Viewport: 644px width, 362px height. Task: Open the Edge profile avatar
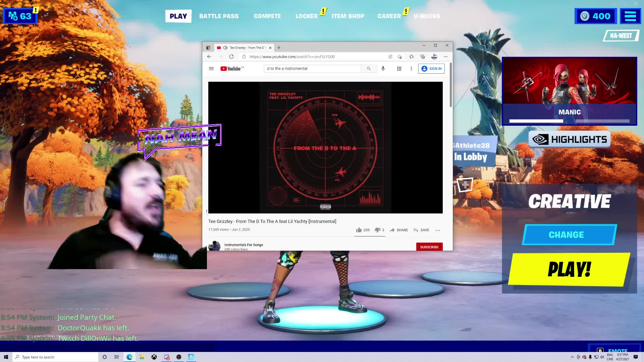click(x=434, y=57)
